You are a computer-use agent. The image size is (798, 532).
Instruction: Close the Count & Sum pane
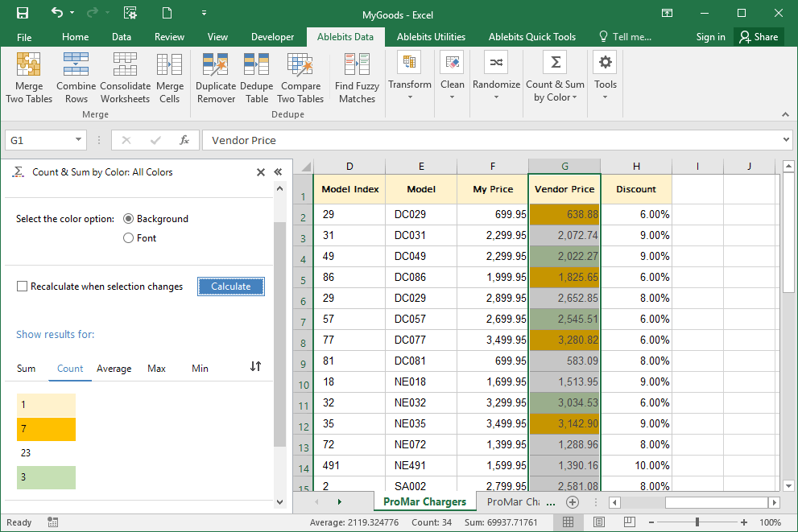(261, 172)
